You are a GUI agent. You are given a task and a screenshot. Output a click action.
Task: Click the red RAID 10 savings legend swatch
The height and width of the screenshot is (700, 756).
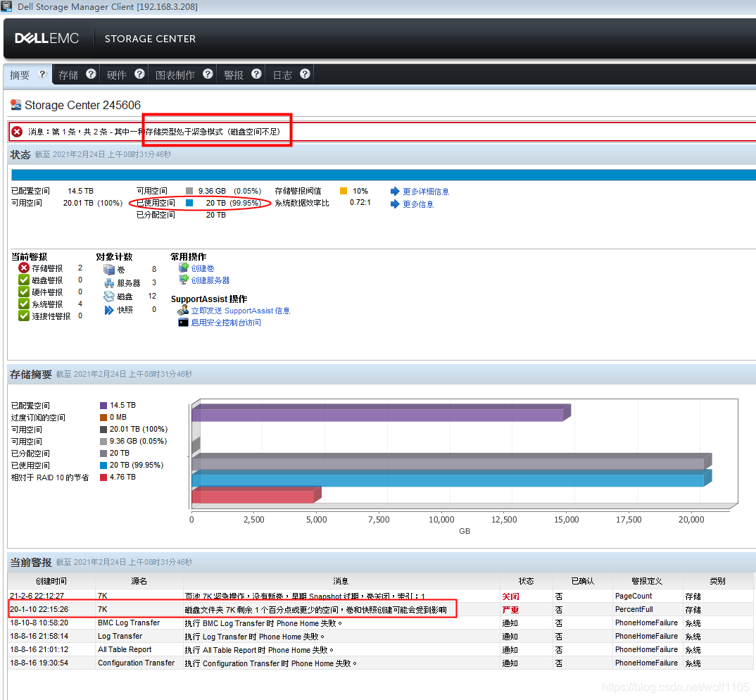[x=103, y=477]
